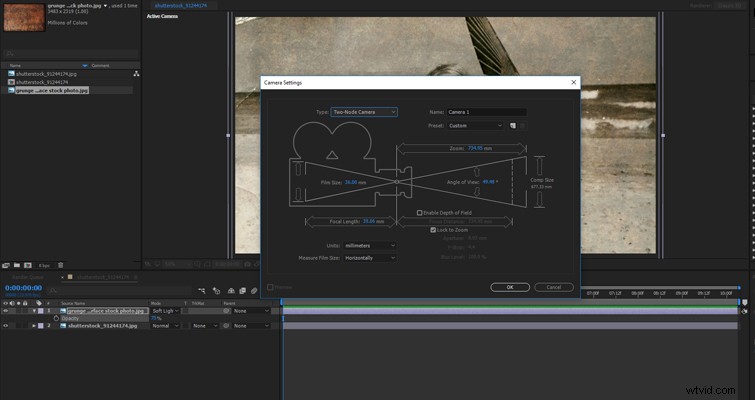Click the lock column header icon

click(x=26, y=303)
